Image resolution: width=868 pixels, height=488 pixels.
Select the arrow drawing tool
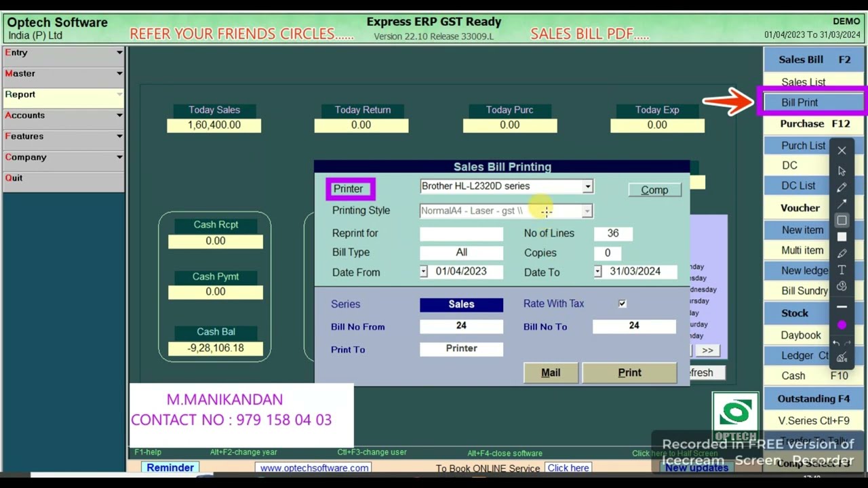click(x=842, y=204)
